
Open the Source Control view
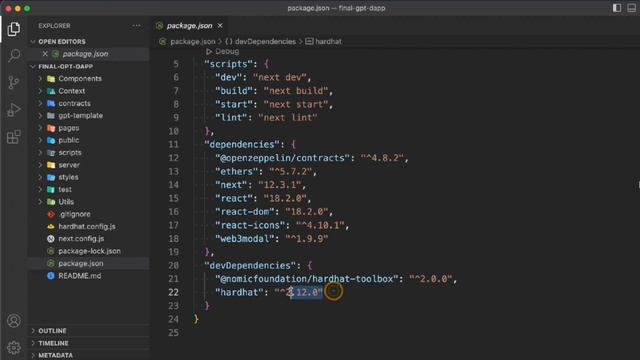pos(13,82)
